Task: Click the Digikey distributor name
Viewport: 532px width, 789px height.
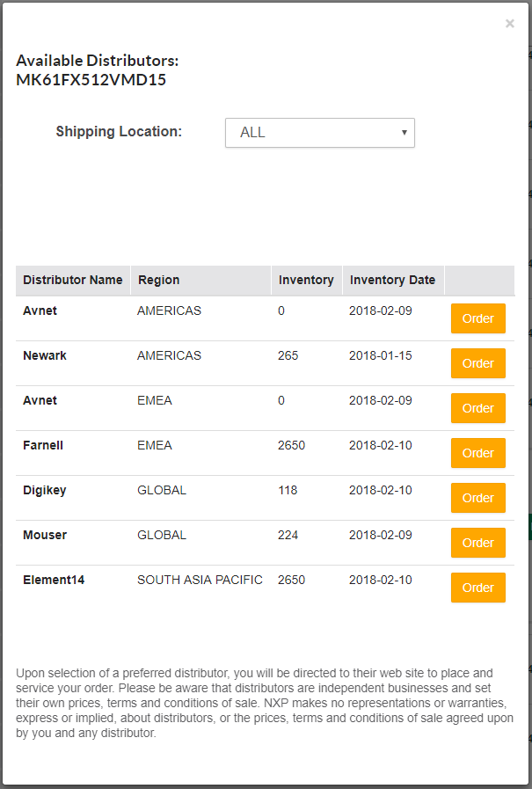Action: click(45, 490)
